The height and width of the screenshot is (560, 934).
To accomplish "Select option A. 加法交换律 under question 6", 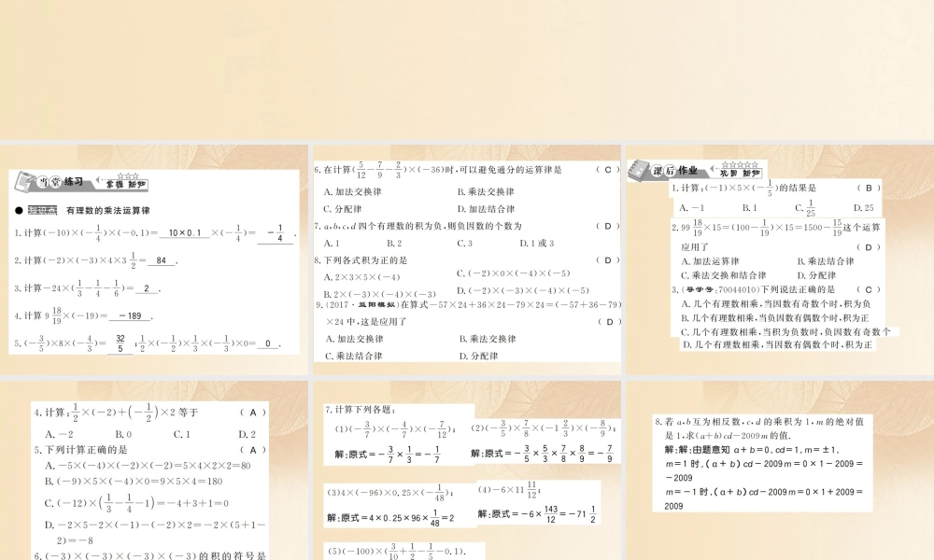I will pos(353,191).
